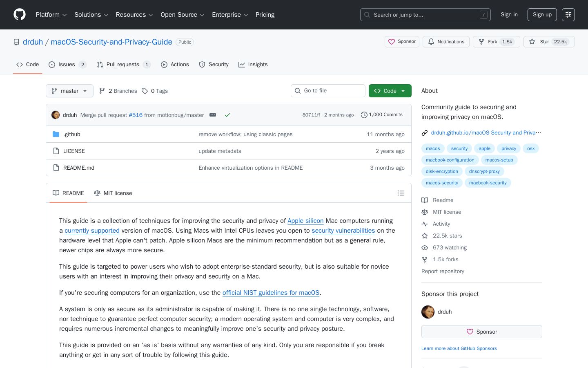
Task: Switch to the Issues tab
Action: [x=67, y=65]
